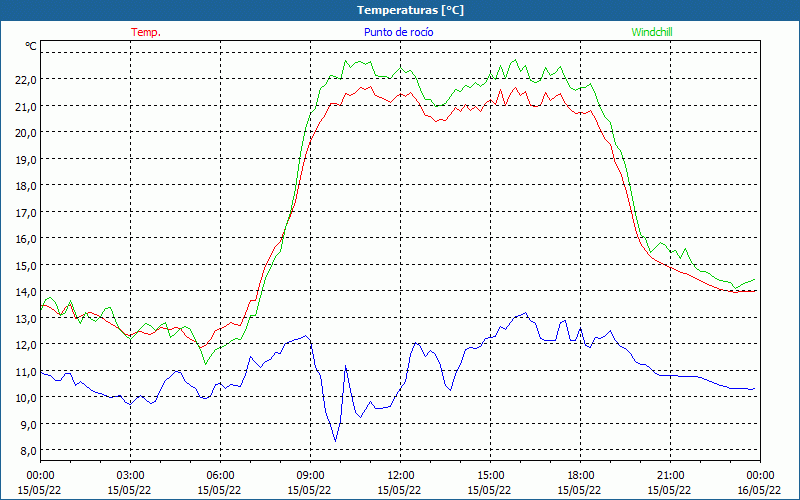Viewport: 800px width, 500px height.
Task: Click the 12:00 time axis label
Action: (x=400, y=476)
